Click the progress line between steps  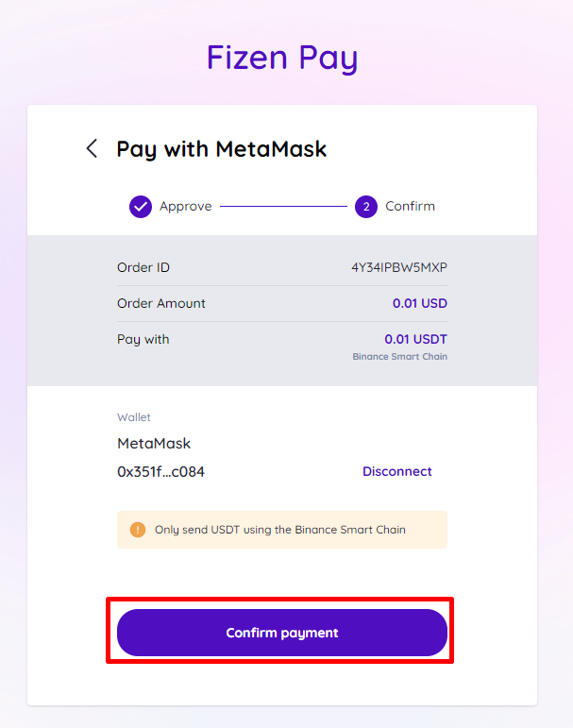(x=283, y=206)
